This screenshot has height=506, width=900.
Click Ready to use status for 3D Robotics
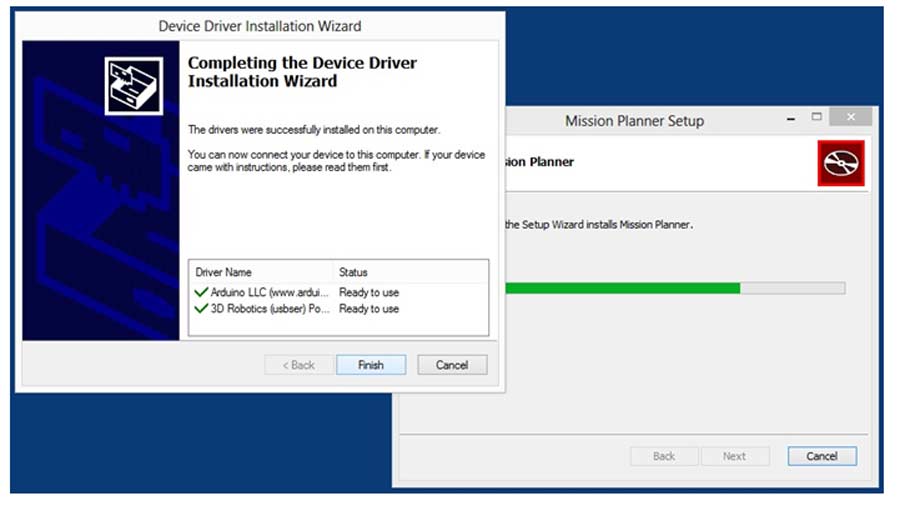[x=368, y=309]
